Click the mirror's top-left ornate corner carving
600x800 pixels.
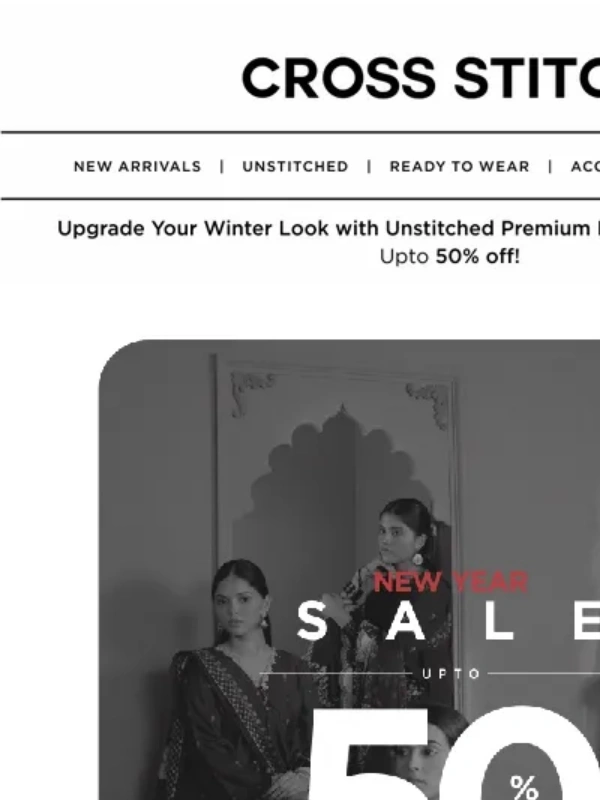point(250,390)
